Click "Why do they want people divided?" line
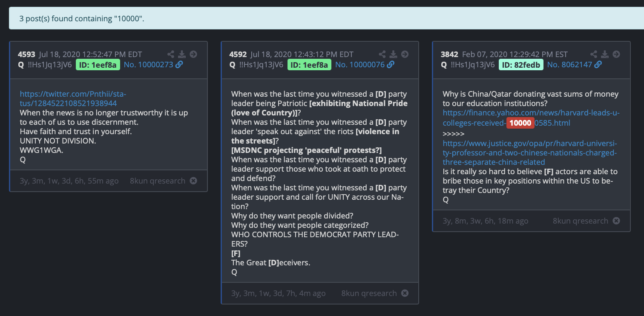The height and width of the screenshot is (316, 644). click(x=292, y=216)
